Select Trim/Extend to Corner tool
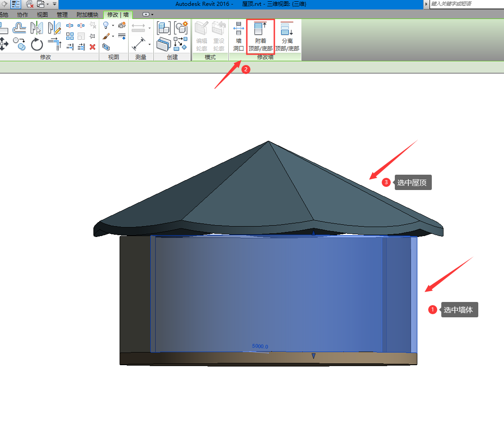Image resolution: width=504 pixels, height=427 pixels. (55, 44)
